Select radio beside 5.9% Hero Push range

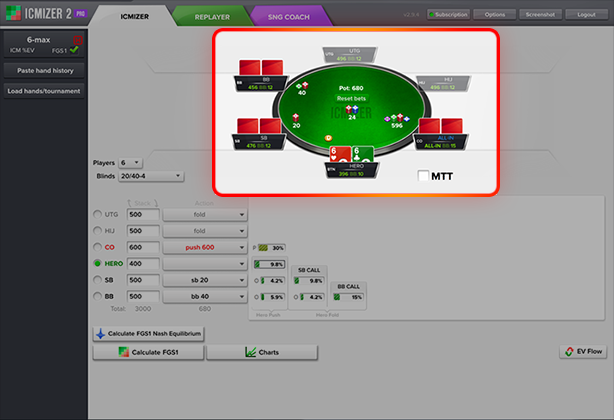tap(256, 297)
